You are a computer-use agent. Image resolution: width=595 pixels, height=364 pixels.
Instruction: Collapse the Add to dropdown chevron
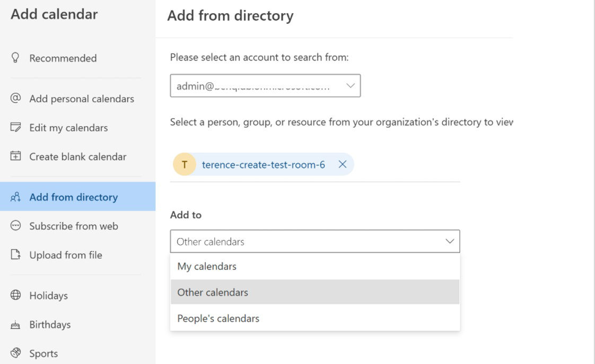tap(450, 242)
